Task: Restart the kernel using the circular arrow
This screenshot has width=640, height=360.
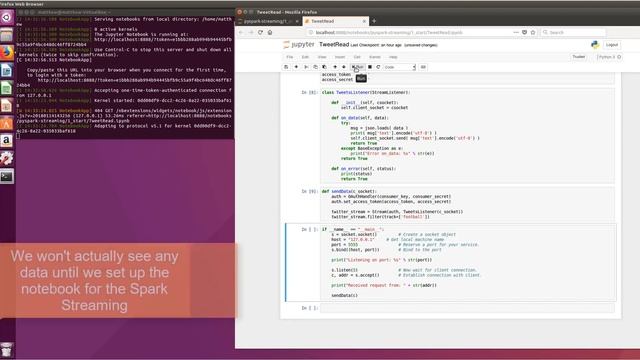Action: click(378, 67)
